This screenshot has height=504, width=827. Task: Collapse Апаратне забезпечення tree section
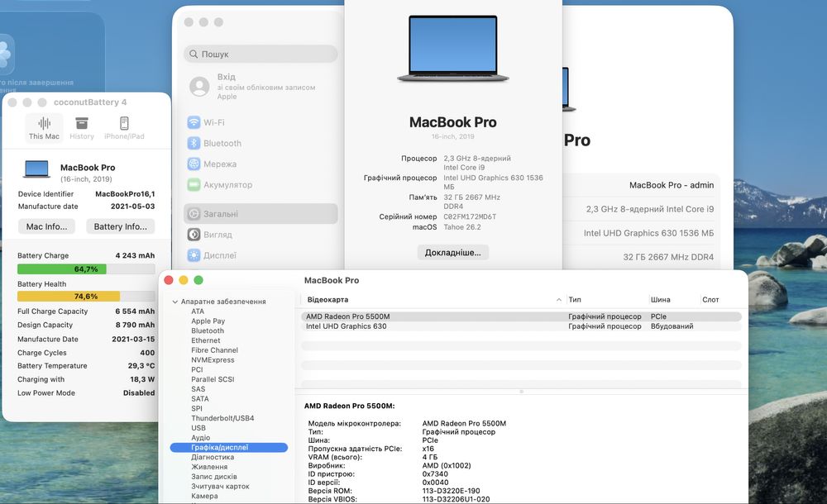(175, 302)
